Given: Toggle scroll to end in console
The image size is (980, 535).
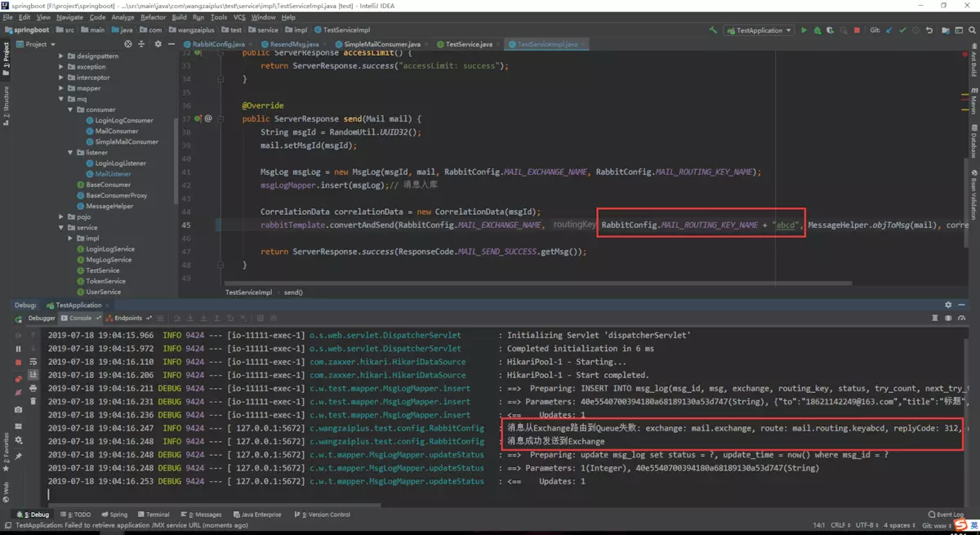Looking at the screenshot, I should pos(33,375).
